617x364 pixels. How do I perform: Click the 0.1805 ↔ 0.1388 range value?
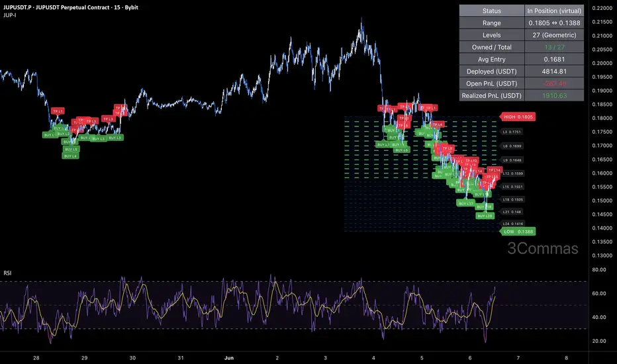click(x=554, y=23)
